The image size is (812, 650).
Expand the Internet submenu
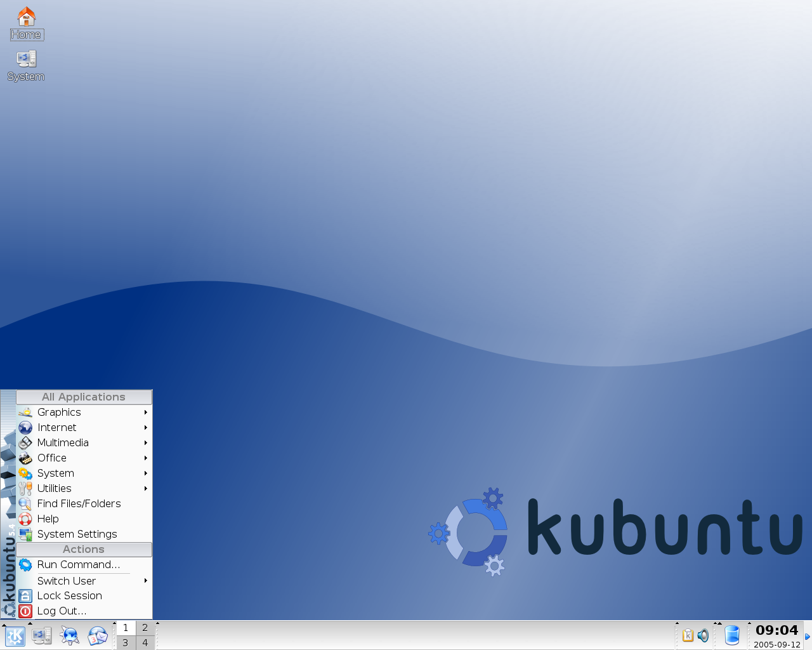[x=84, y=427]
